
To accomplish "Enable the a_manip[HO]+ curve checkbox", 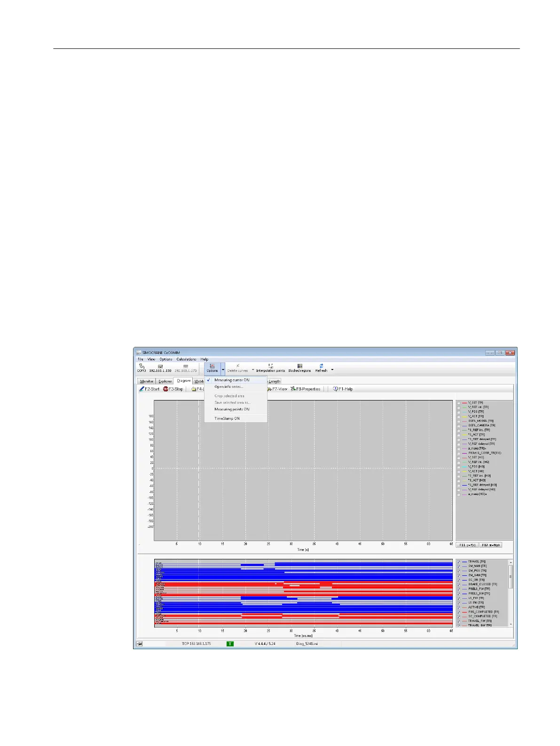I will pyautogui.click(x=459, y=494).
